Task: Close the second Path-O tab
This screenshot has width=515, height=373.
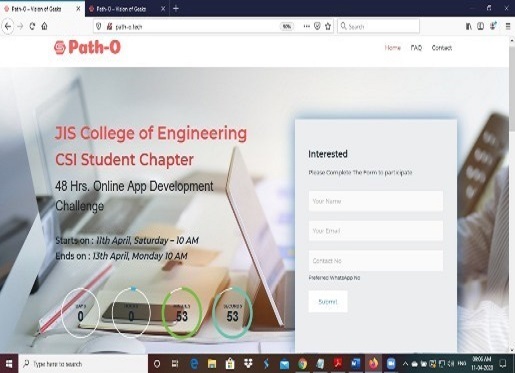Action: point(163,9)
